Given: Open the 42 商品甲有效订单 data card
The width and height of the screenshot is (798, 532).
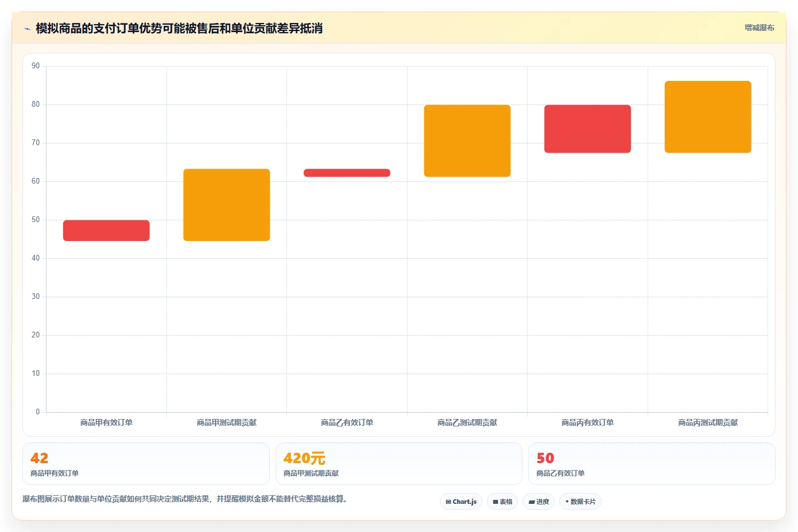Looking at the screenshot, I should point(146,464).
